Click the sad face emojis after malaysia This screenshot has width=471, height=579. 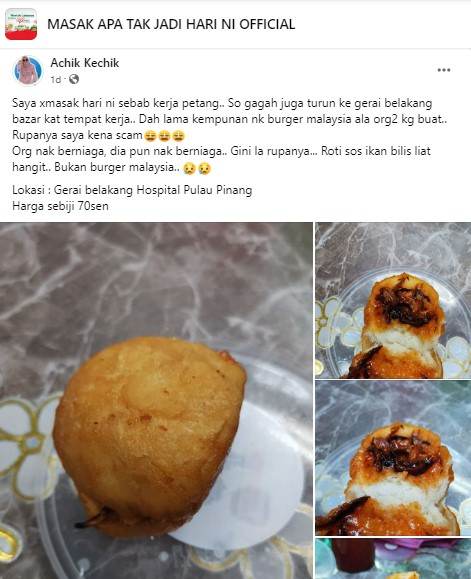197,168
